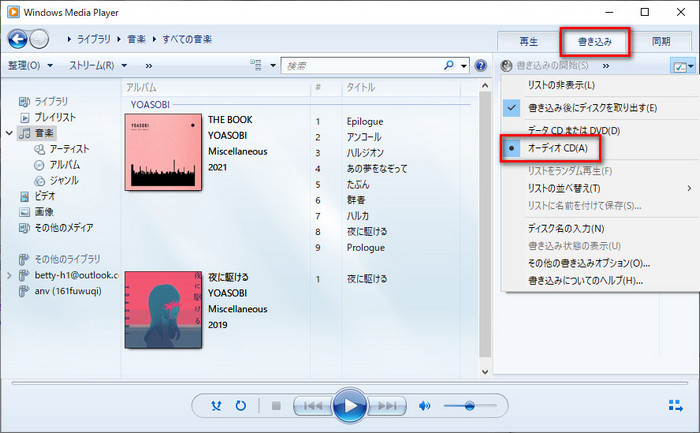The width and height of the screenshot is (700, 433).
Task: Choose ディスク名の入力(N) menu item
Action: point(566,229)
